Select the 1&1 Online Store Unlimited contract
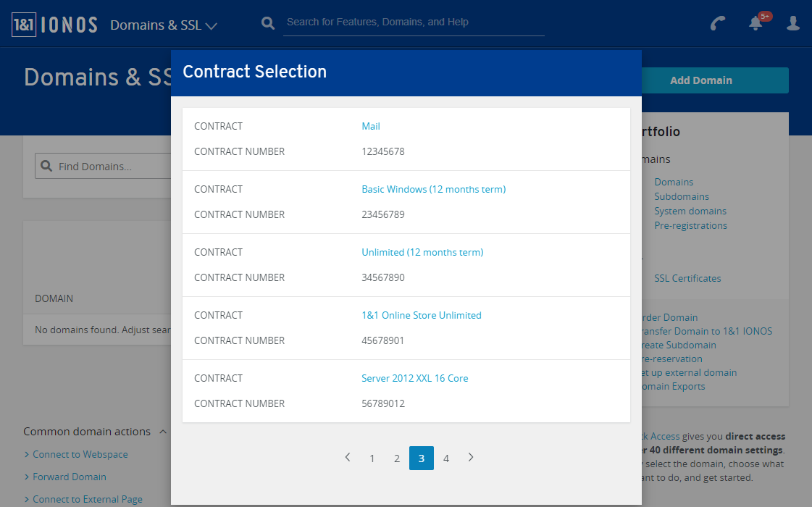This screenshot has height=507, width=812. point(421,315)
